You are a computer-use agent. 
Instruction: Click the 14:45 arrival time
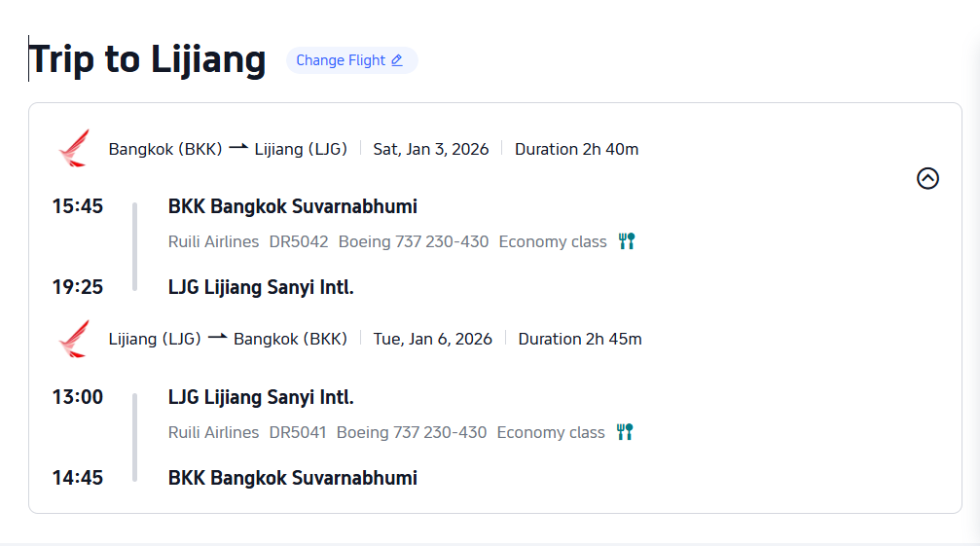[x=78, y=478]
